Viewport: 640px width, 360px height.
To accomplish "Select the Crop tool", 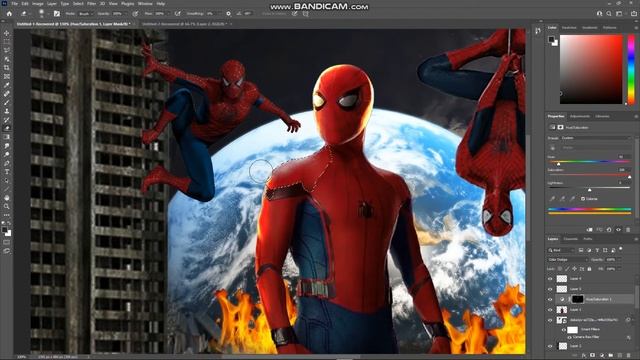I will [x=7, y=68].
